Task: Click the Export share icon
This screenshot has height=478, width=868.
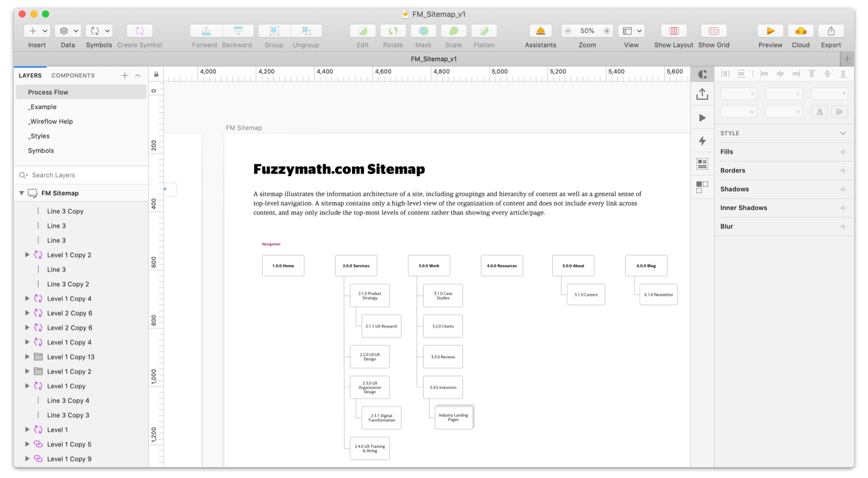Action: tap(831, 31)
